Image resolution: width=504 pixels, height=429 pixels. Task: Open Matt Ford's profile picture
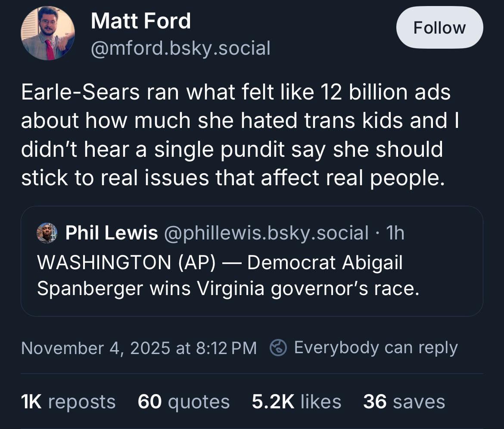tap(48, 33)
